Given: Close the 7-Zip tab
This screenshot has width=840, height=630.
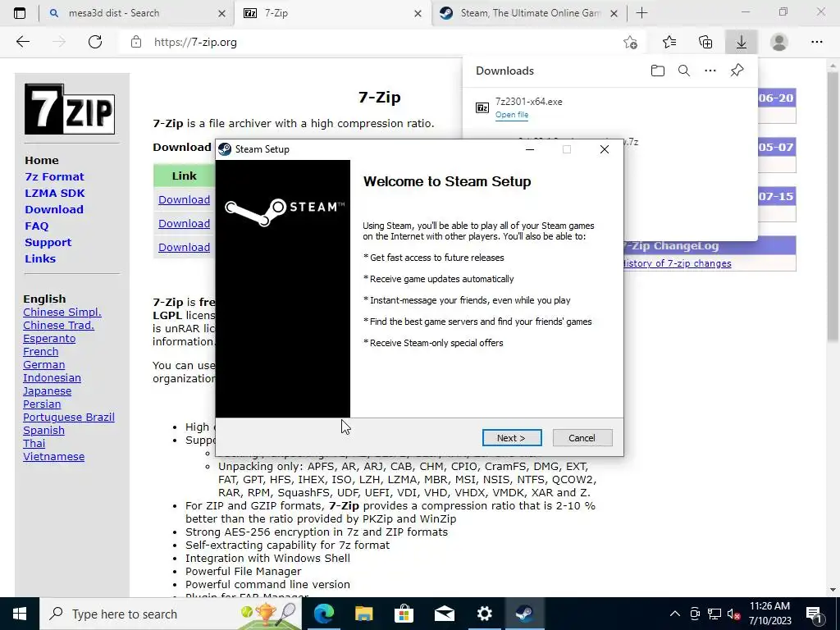Looking at the screenshot, I should (x=418, y=13).
